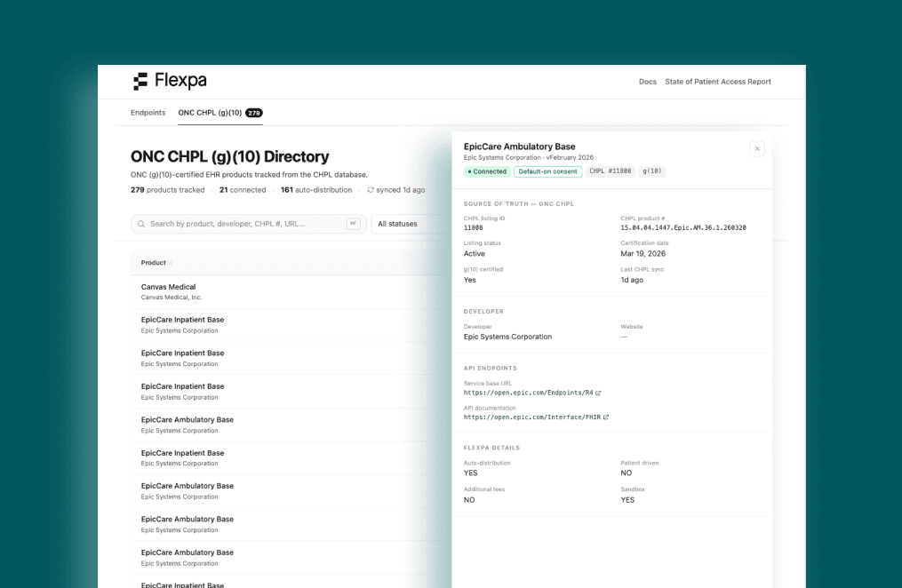Click the Product column header label
902x588 pixels.
point(153,263)
